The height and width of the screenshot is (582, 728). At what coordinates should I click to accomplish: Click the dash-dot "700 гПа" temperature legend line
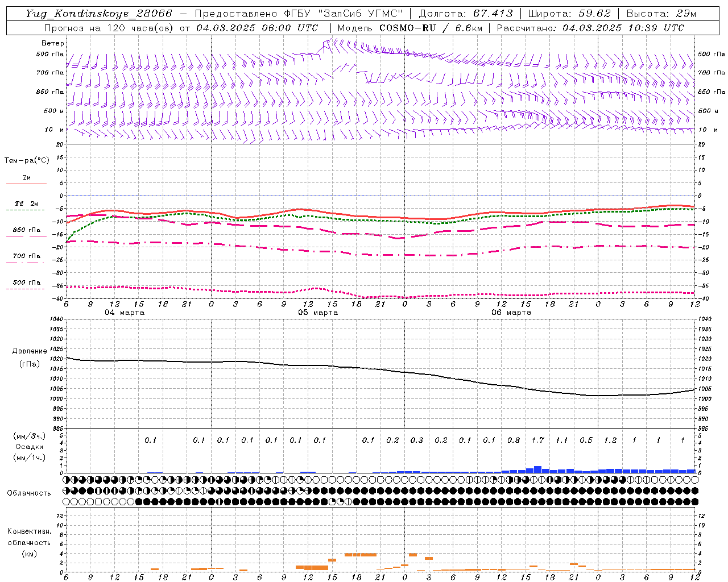click(26, 263)
